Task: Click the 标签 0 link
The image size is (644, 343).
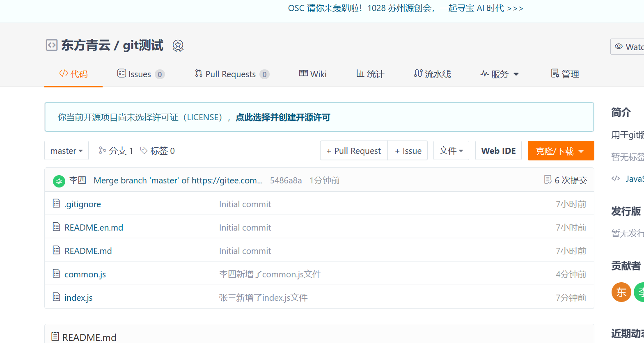Action: pos(158,151)
